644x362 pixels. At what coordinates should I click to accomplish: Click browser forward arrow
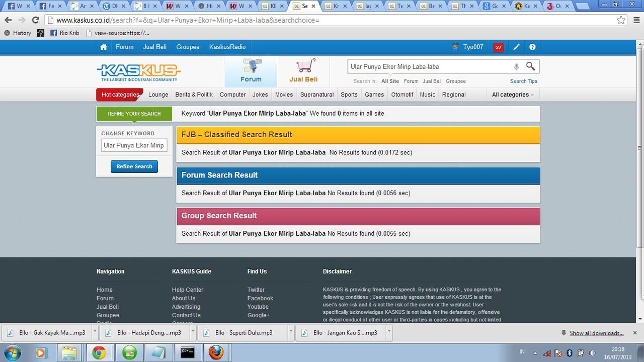pos(22,20)
